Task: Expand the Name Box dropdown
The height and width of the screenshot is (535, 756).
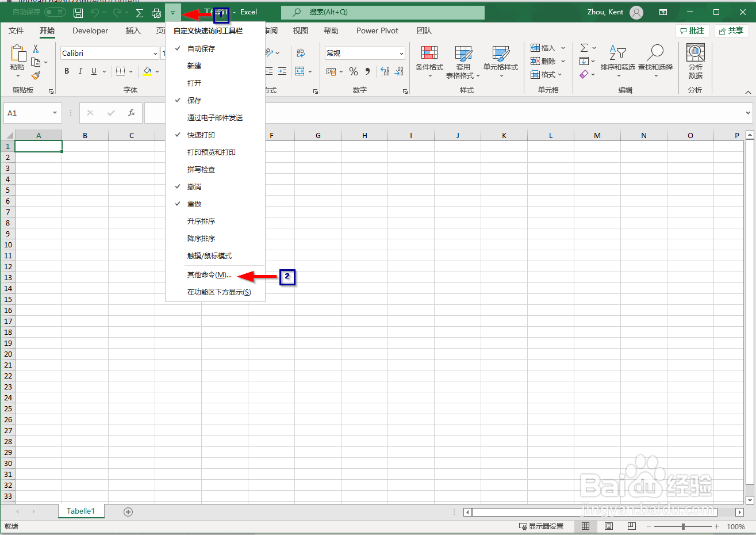Action: click(x=55, y=113)
